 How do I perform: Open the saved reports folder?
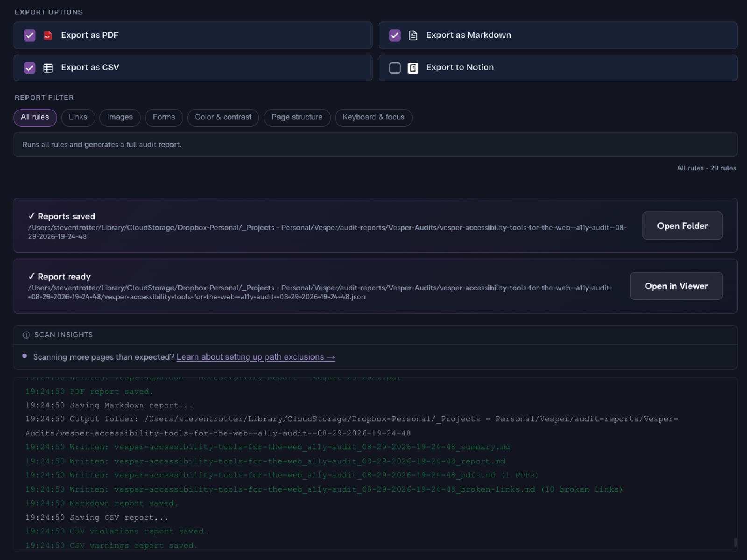point(683,226)
